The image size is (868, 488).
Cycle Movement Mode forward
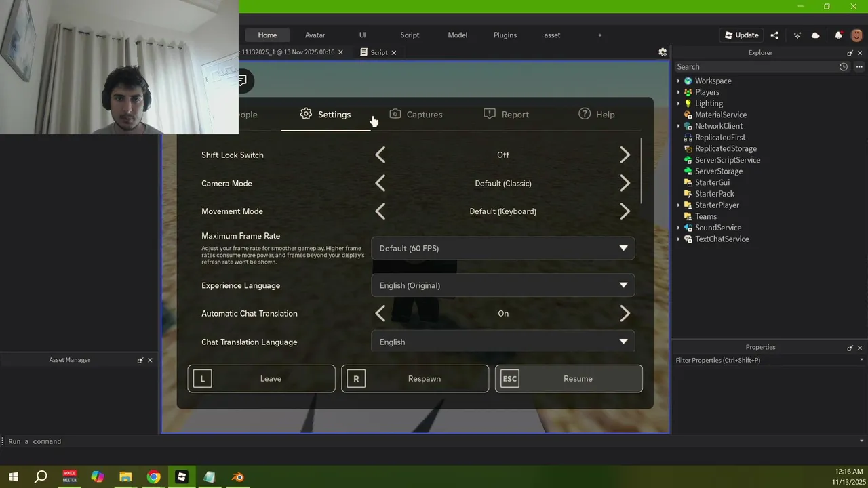point(625,211)
